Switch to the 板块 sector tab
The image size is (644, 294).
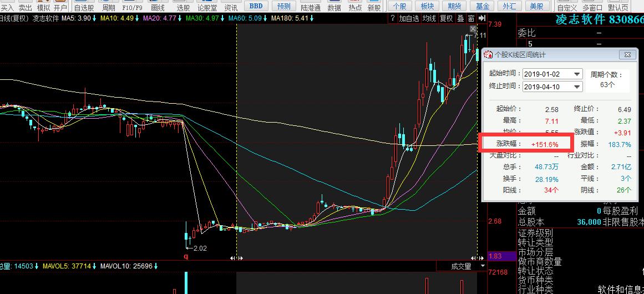[427, 6]
